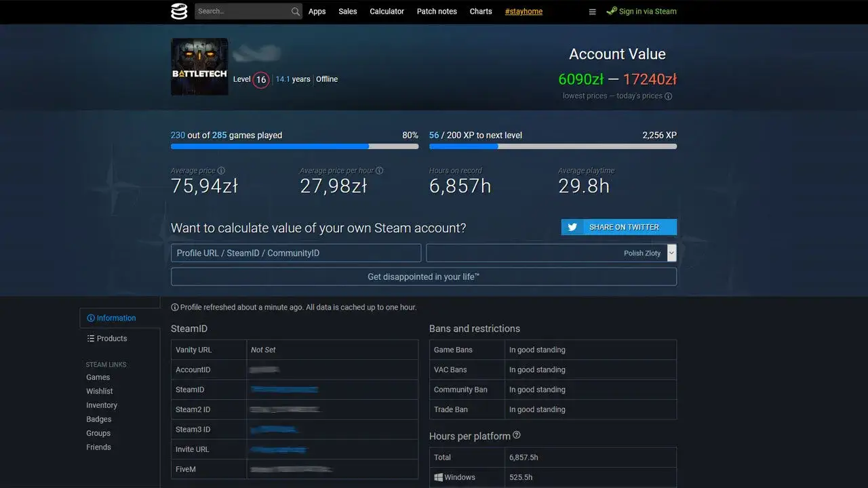Image resolution: width=868 pixels, height=488 pixels.
Task: Click the SteamDB logo icon
Action: (x=178, y=12)
